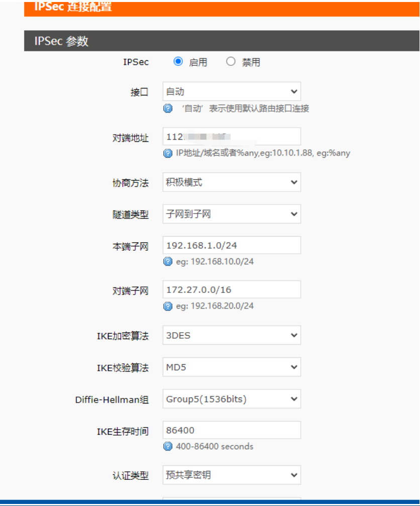
Task: Click help icon under 对端子网 field
Action: pyautogui.click(x=168, y=306)
